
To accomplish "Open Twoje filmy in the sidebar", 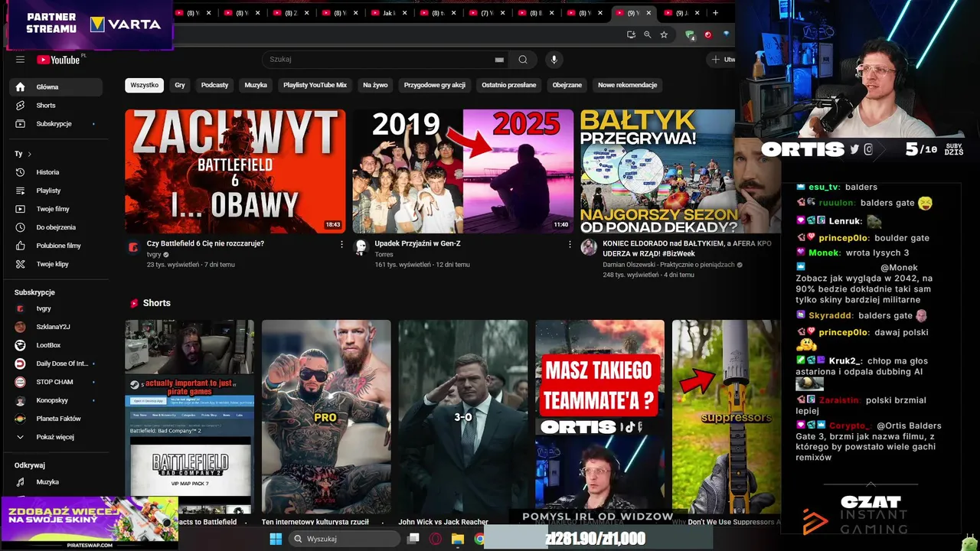I will 56,209.
